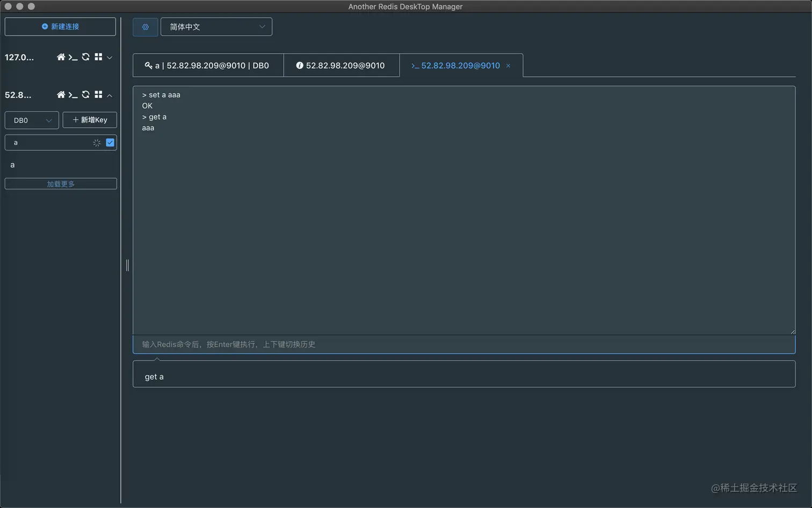Click the console output resize handle
The height and width of the screenshot is (508, 812).
coord(792,331)
